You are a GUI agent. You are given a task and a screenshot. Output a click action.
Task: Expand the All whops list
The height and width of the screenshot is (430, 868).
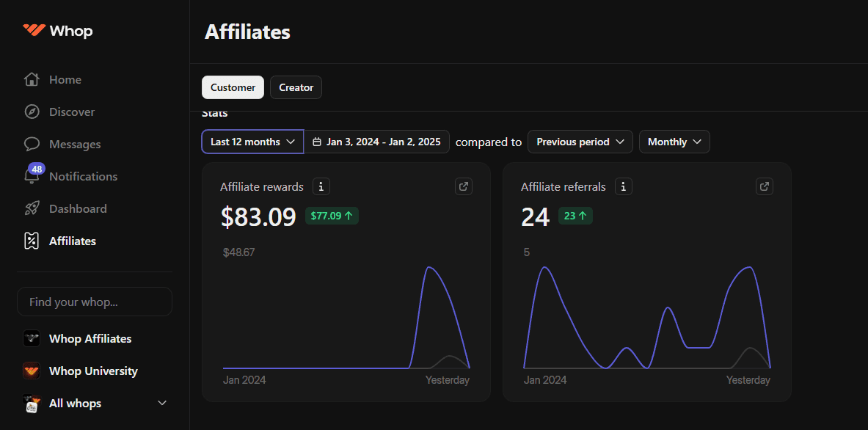click(161, 403)
